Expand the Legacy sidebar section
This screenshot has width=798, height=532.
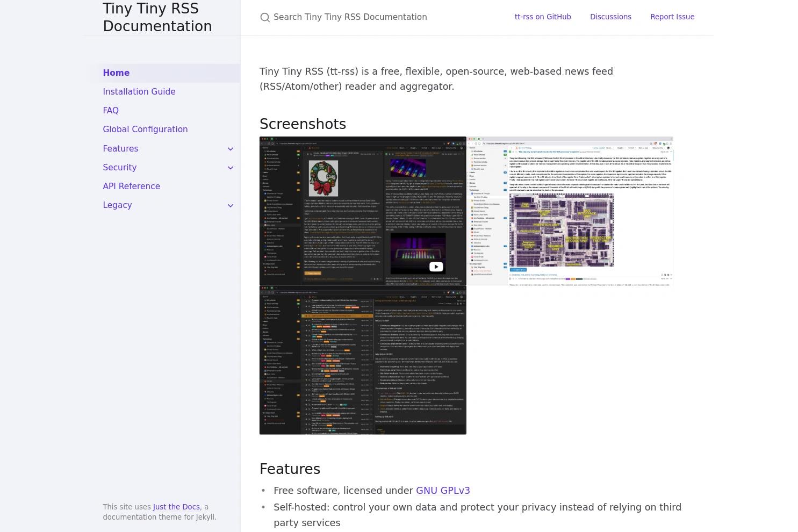point(231,205)
